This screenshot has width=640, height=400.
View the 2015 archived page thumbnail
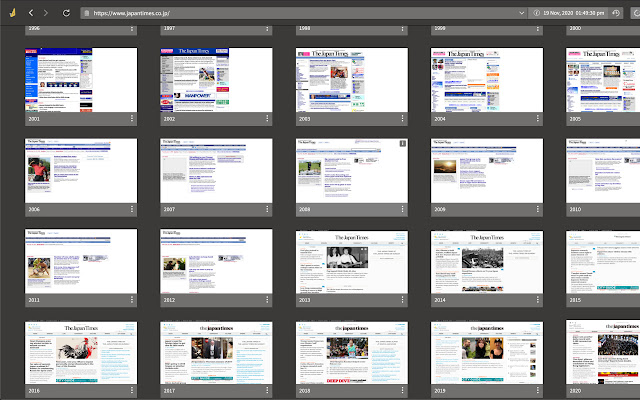tap(603, 262)
